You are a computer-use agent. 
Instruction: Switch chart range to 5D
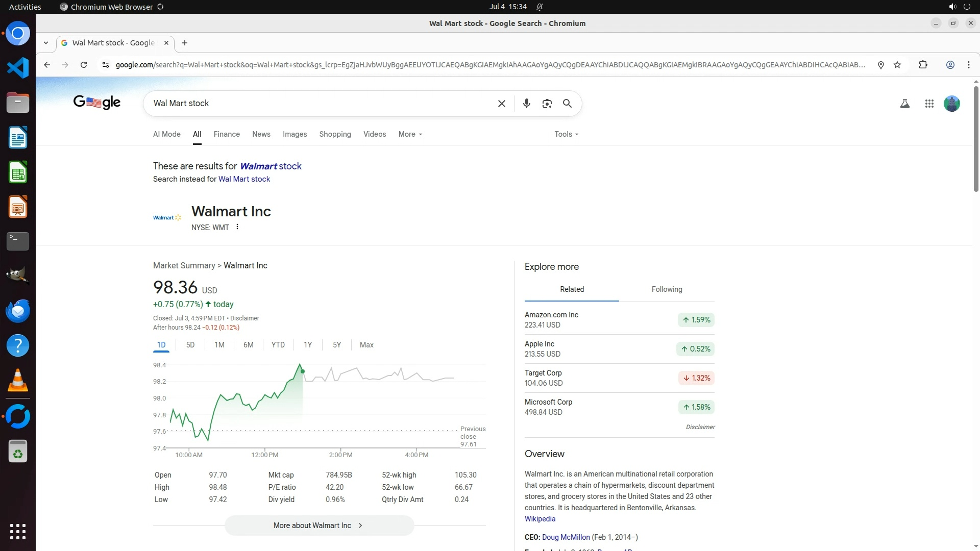click(190, 345)
